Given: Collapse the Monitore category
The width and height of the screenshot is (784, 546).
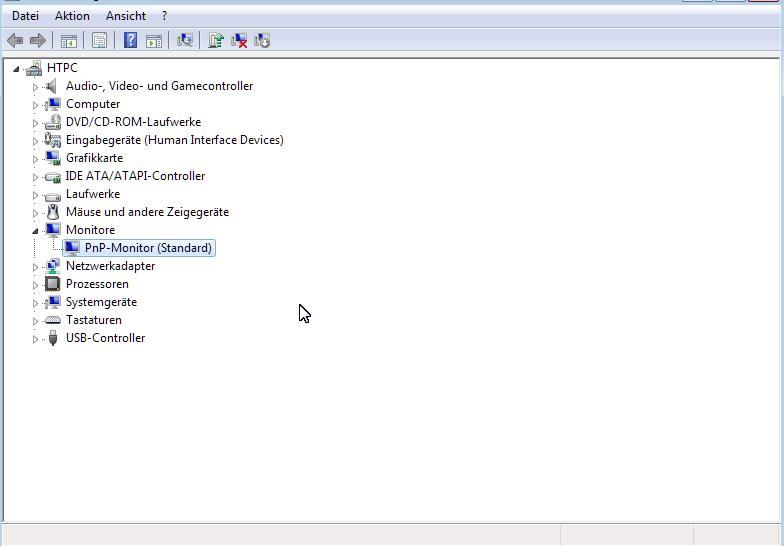Looking at the screenshot, I should (x=35, y=230).
